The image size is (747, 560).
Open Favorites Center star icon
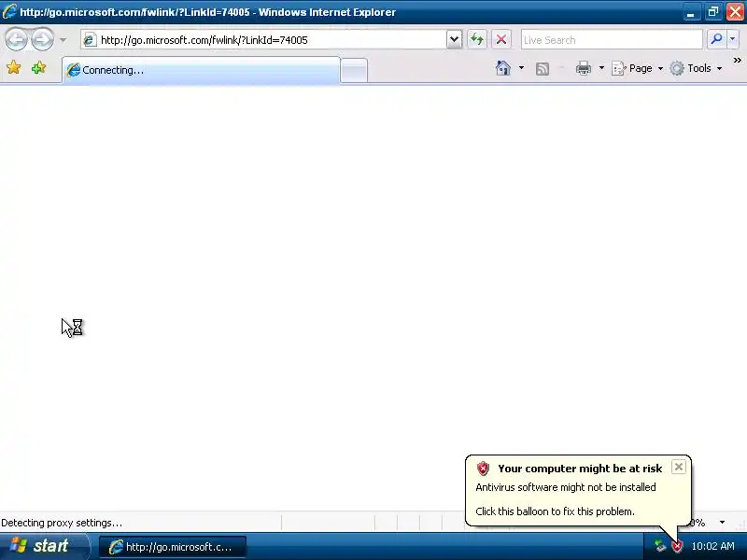point(14,67)
